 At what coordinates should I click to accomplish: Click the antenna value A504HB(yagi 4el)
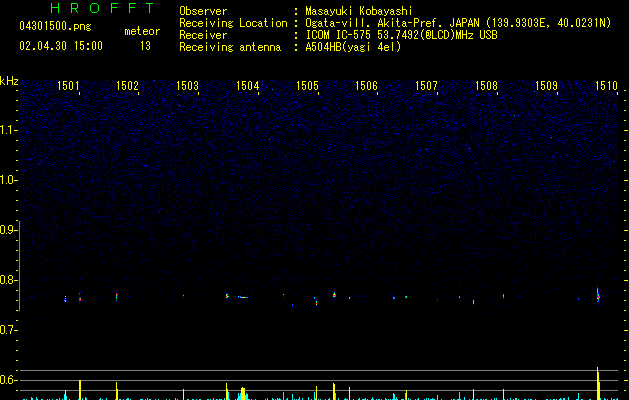(x=353, y=47)
